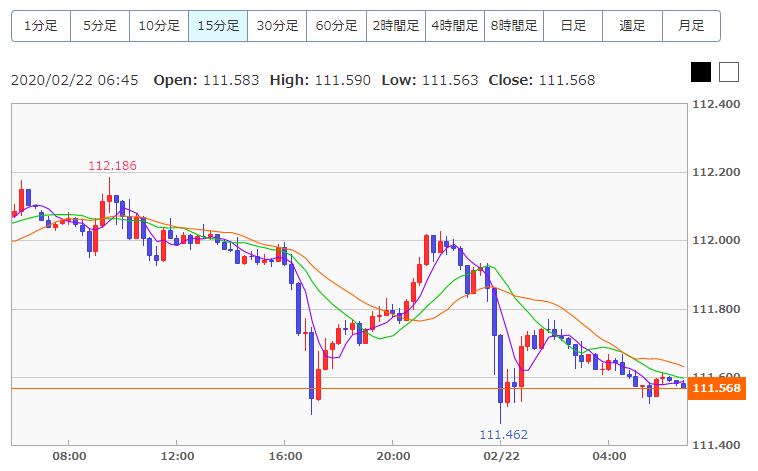Image resolution: width=758 pixels, height=471 pixels.
Task: Choose the 8時間足 timeframe
Action: (x=514, y=26)
